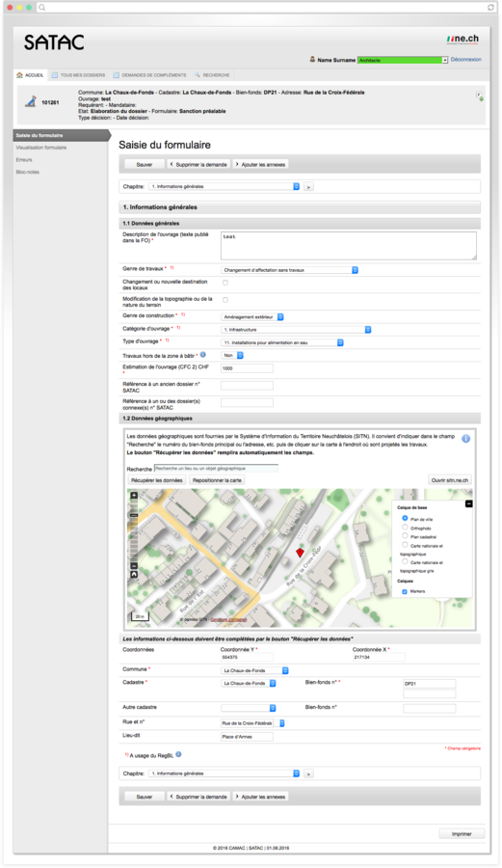Click the Coordonnée Y field
Viewport: 502px width, 868px height.
pyautogui.click(x=247, y=657)
